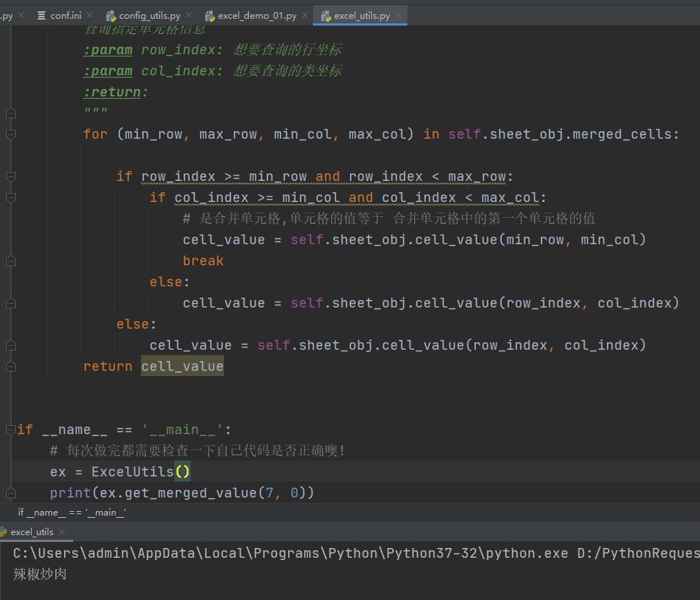Click the config_utils.py Python file icon

111,16
